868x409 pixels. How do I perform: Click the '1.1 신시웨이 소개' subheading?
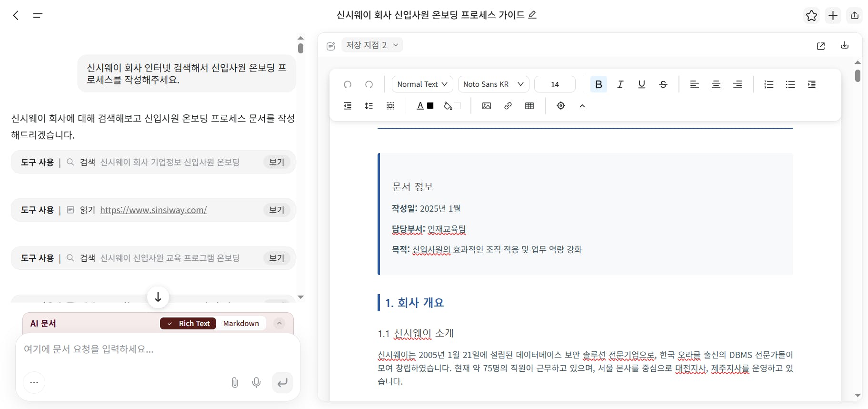click(x=416, y=333)
